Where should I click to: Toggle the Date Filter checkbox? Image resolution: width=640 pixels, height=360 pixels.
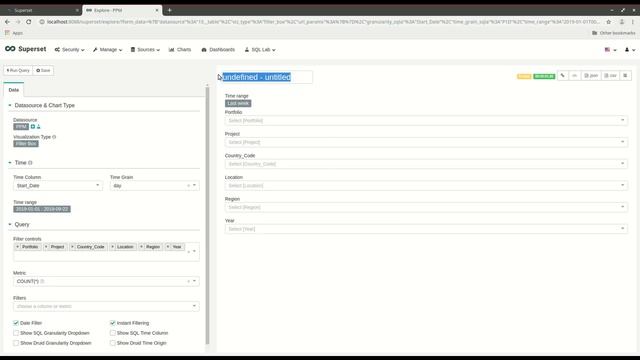point(16,323)
